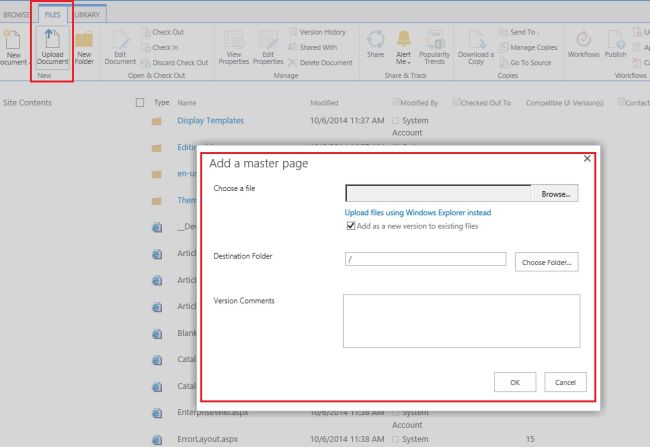Click the Destination Folder text field
Image resolution: width=650 pixels, height=447 pixels.
coord(425,259)
